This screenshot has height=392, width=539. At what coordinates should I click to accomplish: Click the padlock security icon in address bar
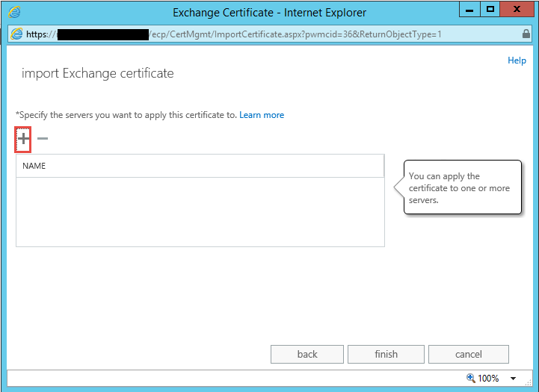(x=526, y=34)
